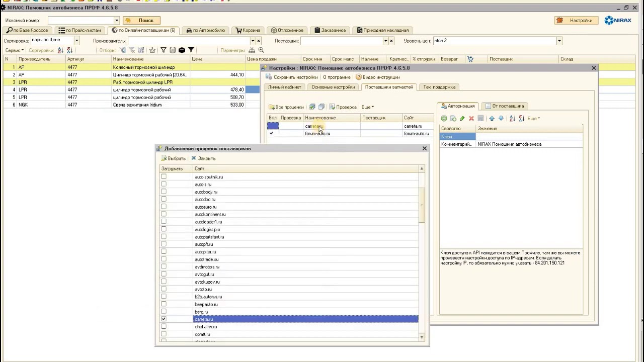The width and height of the screenshot is (644, 362).
Task: Move the property up with the blue arrow
Action: coord(492,119)
